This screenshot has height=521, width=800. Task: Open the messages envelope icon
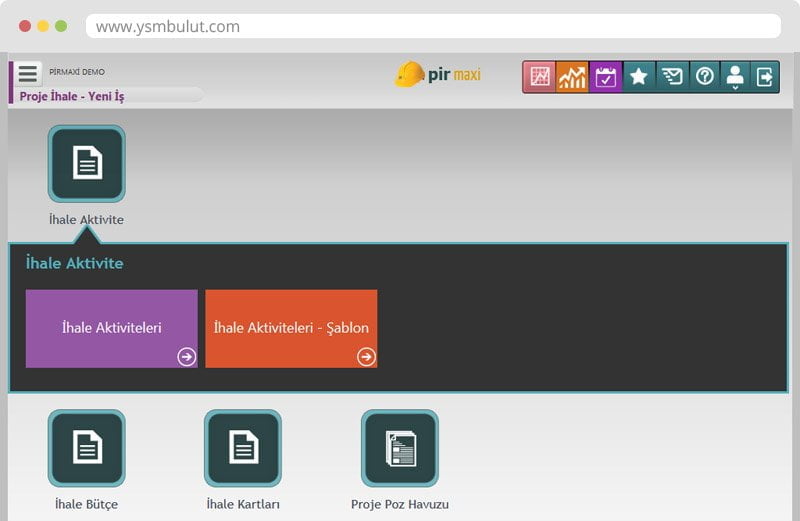672,77
